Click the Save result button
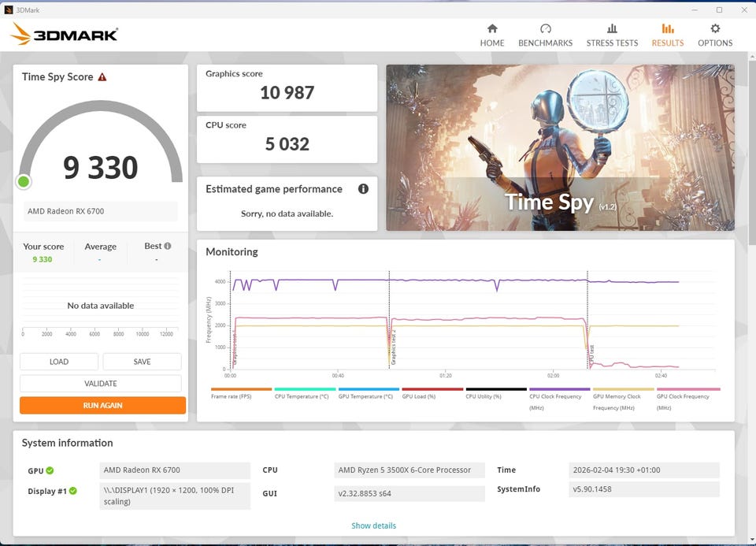 (143, 362)
